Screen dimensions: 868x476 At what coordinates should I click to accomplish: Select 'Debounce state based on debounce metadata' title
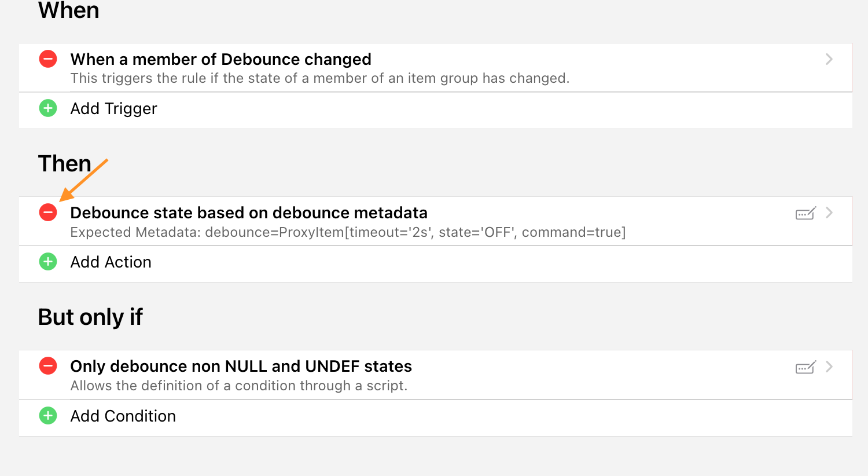249,213
